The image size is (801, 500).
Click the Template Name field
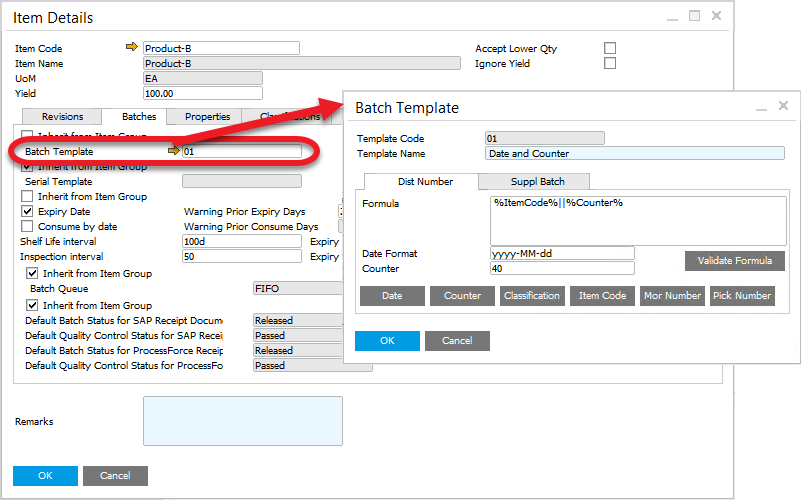[634, 153]
